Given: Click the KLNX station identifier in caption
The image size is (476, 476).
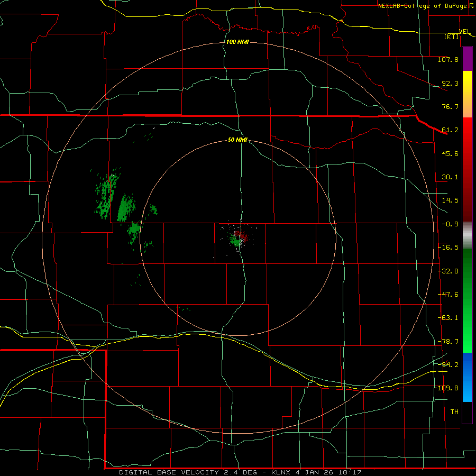Looking at the screenshot, I should click(281, 472).
